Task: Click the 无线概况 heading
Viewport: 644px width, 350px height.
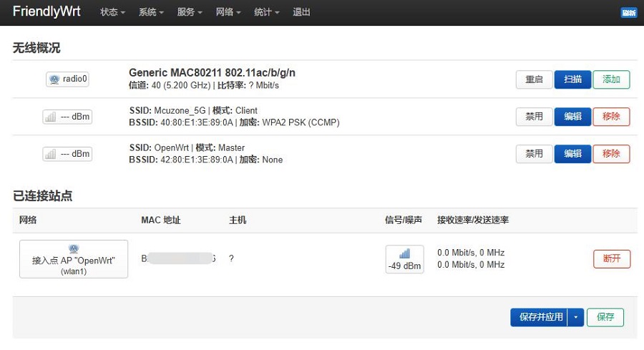Action: [36, 48]
